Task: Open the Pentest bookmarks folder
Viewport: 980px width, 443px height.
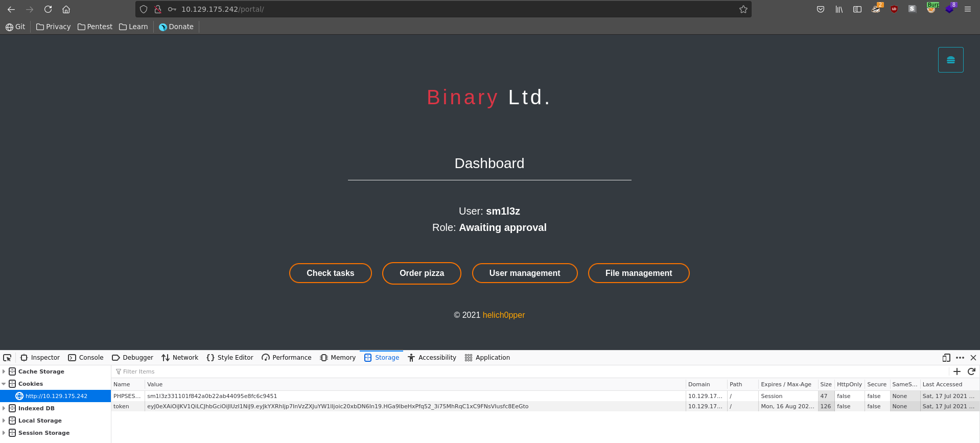Action: pos(95,27)
